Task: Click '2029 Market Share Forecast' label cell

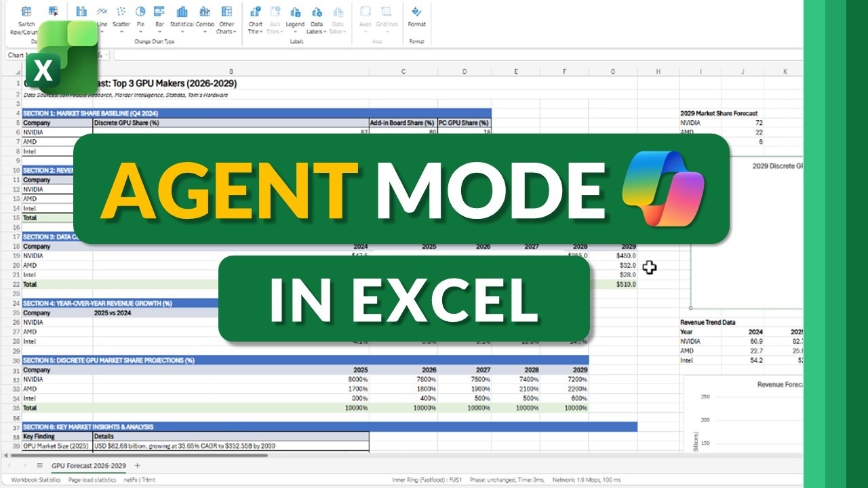Action: (718, 113)
